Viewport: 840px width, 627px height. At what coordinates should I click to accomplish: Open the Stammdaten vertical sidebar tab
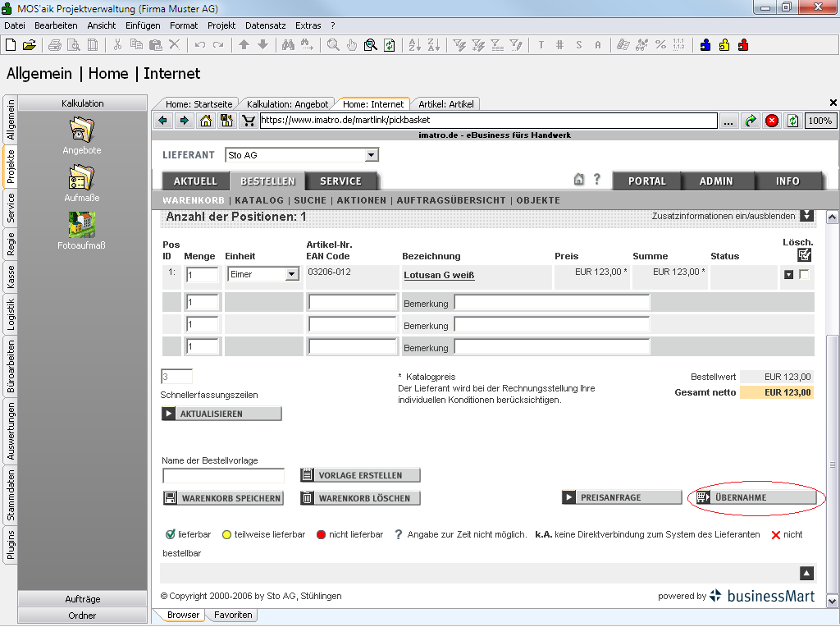pyautogui.click(x=11, y=495)
